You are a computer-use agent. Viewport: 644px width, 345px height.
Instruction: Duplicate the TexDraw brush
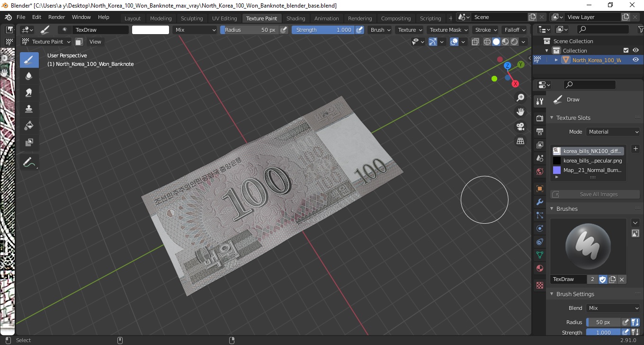tap(612, 280)
